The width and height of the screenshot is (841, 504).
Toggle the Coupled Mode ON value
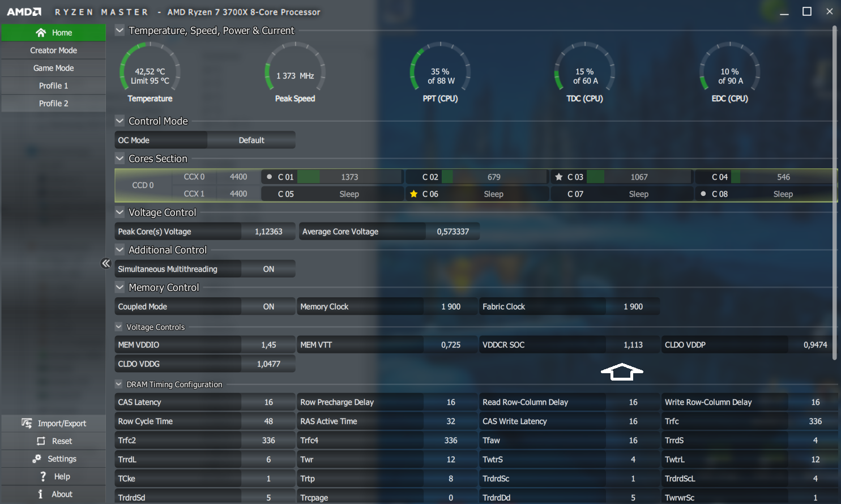(268, 306)
